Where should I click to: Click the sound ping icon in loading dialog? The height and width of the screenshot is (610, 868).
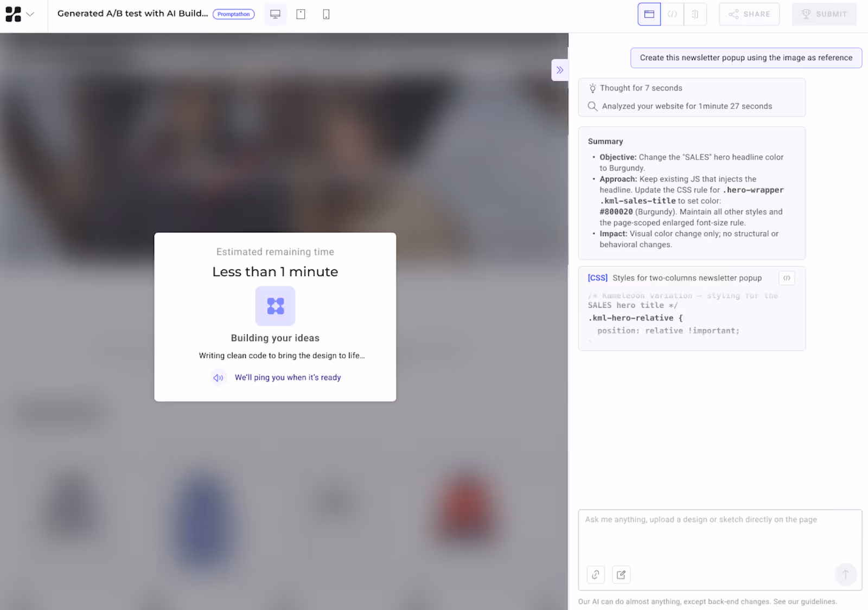click(x=218, y=377)
